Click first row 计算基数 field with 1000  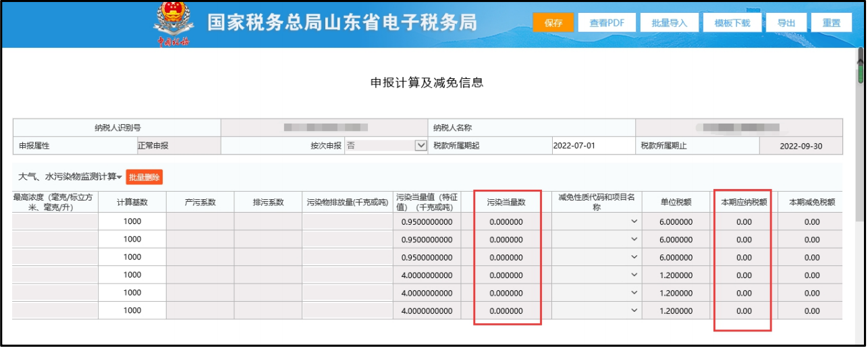pos(132,221)
